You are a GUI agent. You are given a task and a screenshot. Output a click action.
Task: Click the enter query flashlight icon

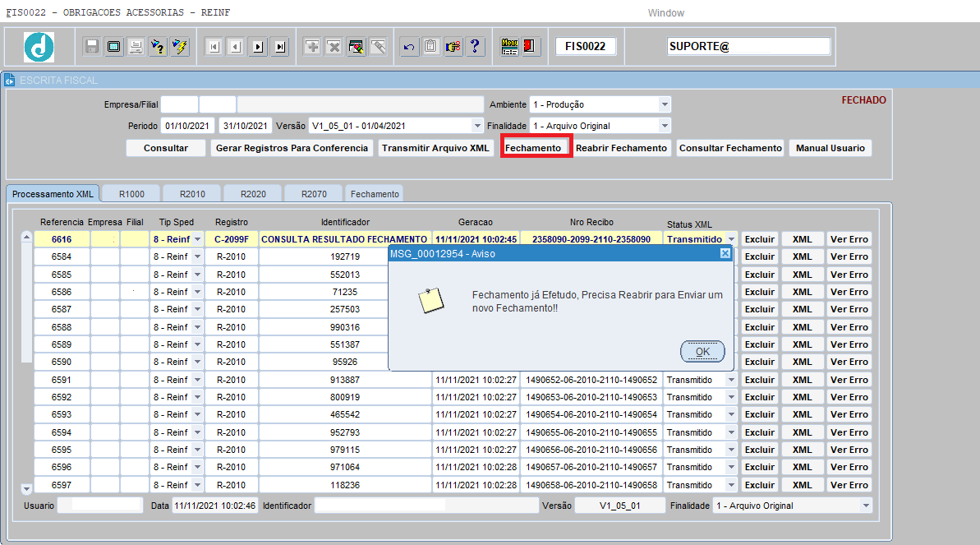point(158,46)
